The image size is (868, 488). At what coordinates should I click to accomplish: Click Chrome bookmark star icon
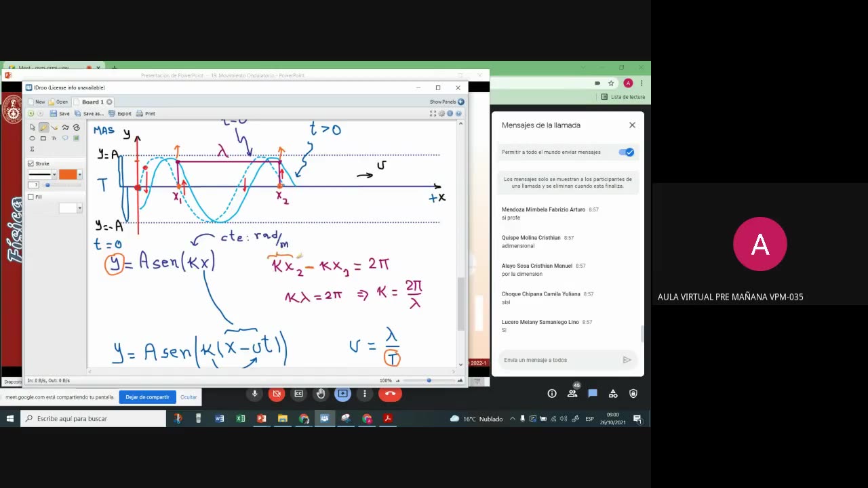coord(611,83)
